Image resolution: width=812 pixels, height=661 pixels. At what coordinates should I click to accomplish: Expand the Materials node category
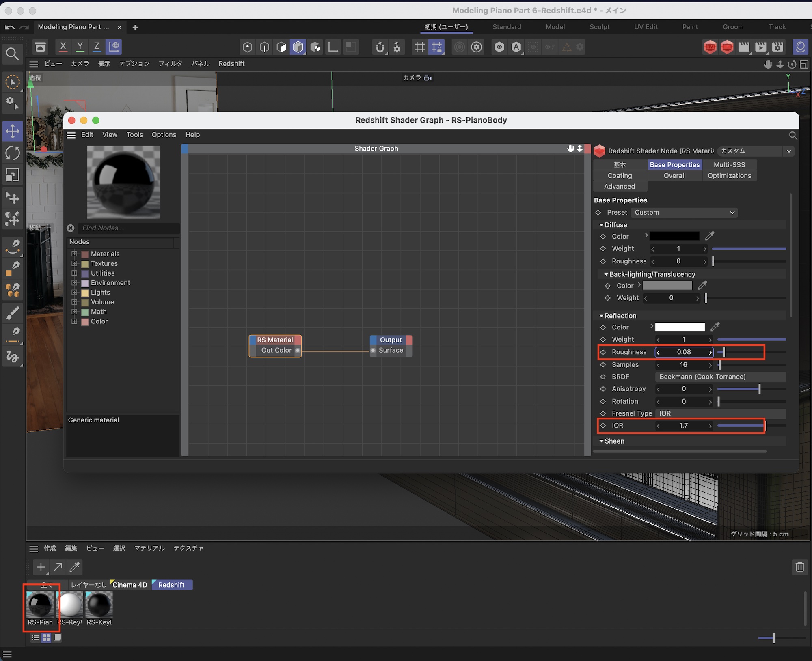click(74, 254)
